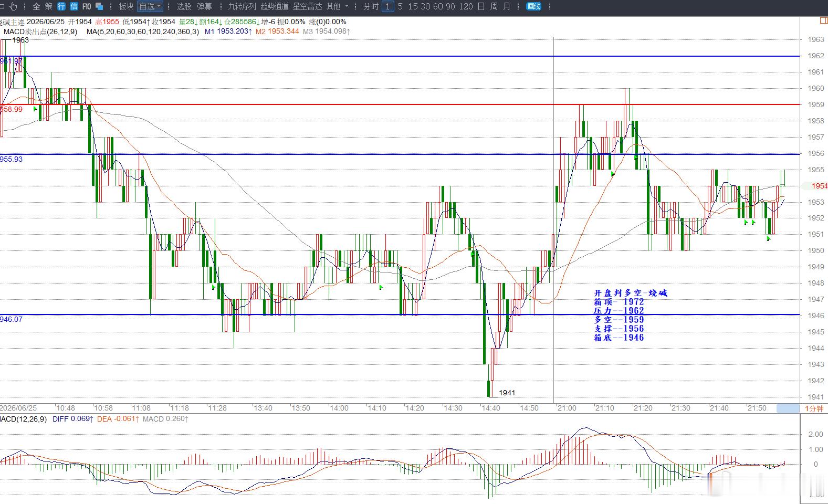The image size is (828, 504).
Task: Click the M1 1953.203 value
Action: (228, 31)
